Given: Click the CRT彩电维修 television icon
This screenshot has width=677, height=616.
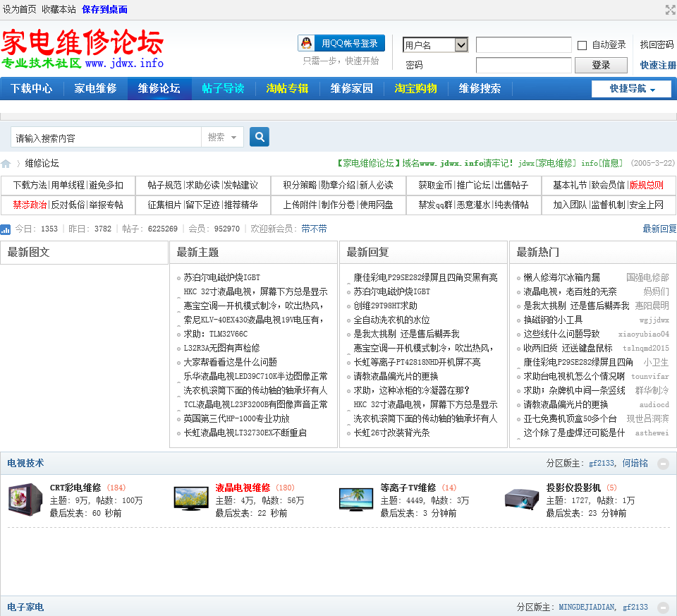Looking at the screenshot, I should click(x=25, y=500).
